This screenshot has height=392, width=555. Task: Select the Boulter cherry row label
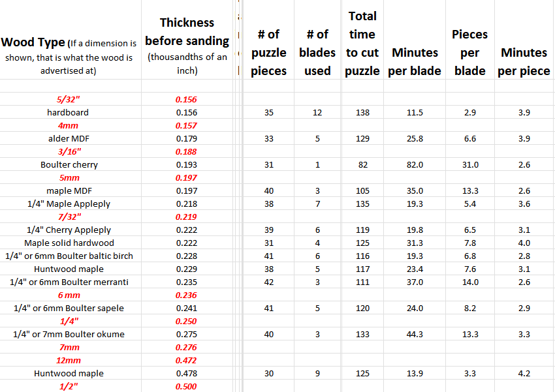[69, 165]
